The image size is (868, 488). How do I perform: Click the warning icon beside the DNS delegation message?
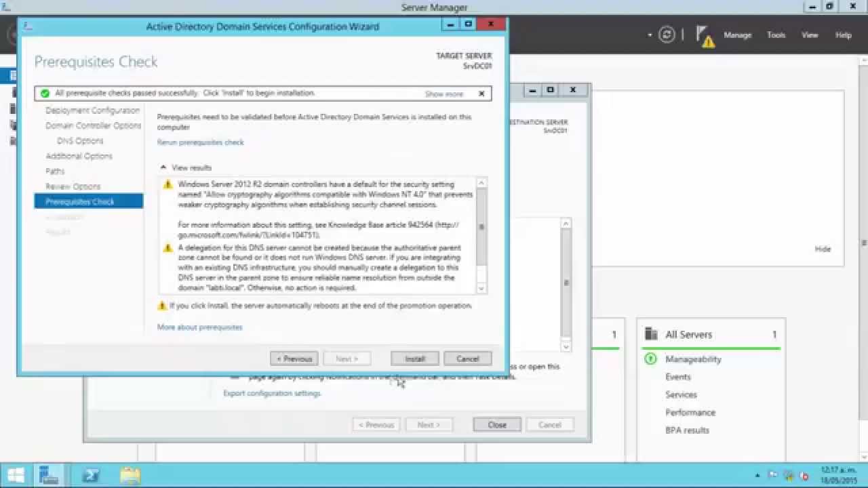tap(167, 248)
